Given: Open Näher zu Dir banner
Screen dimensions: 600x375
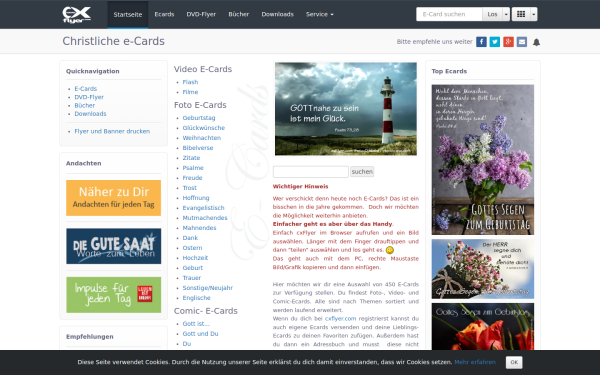Looking at the screenshot, I should 114,198.
